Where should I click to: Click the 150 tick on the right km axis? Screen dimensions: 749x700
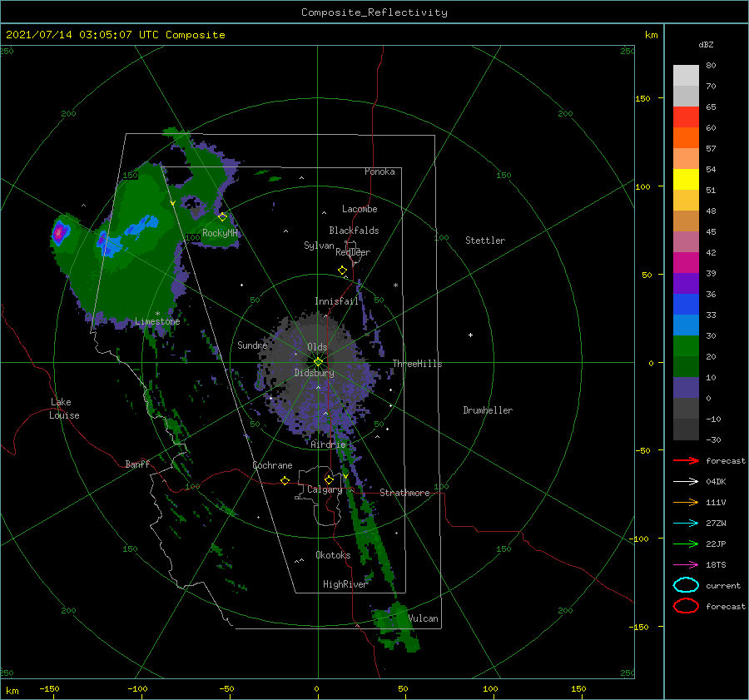point(642,98)
